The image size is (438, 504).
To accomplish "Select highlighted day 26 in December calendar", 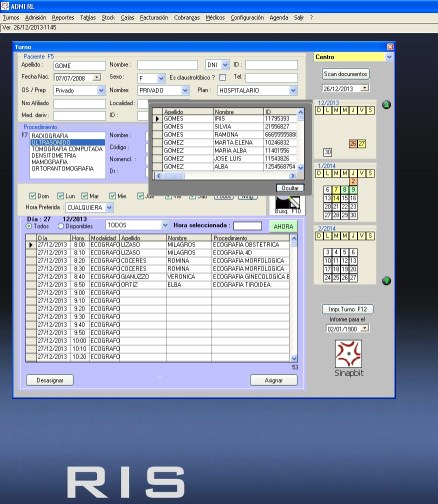I will point(353,144).
